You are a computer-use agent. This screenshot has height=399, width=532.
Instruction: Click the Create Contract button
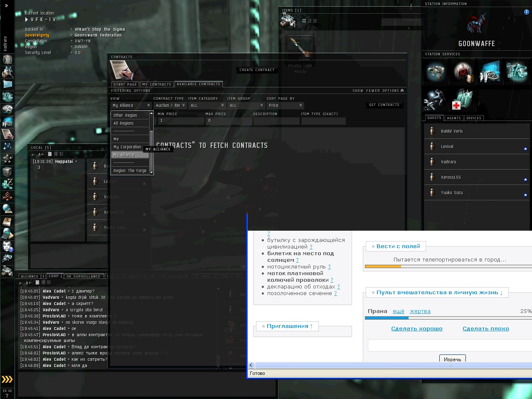(x=257, y=70)
